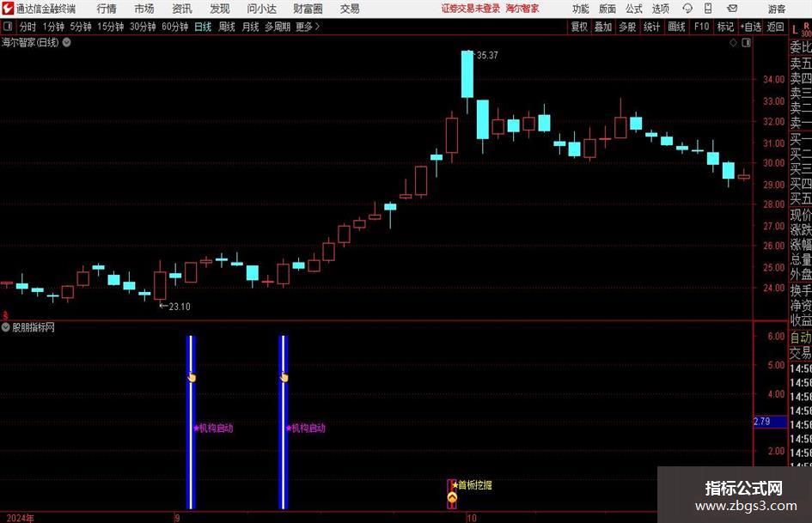The width and height of the screenshot is (812, 523).
Task: Click the tall cyan candlestick at the 35.37 peak
Action: click(467, 74)
